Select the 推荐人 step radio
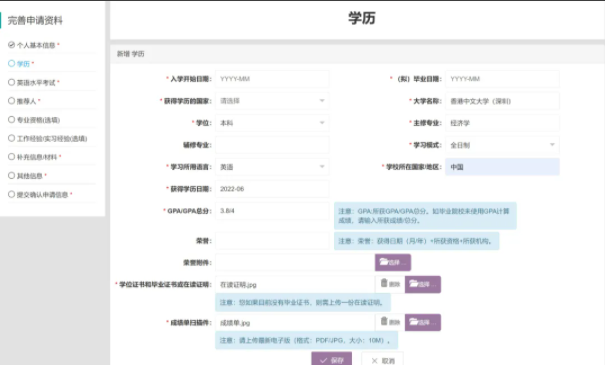This screenshot has width=605, height=365. click(x=12, y=101)
